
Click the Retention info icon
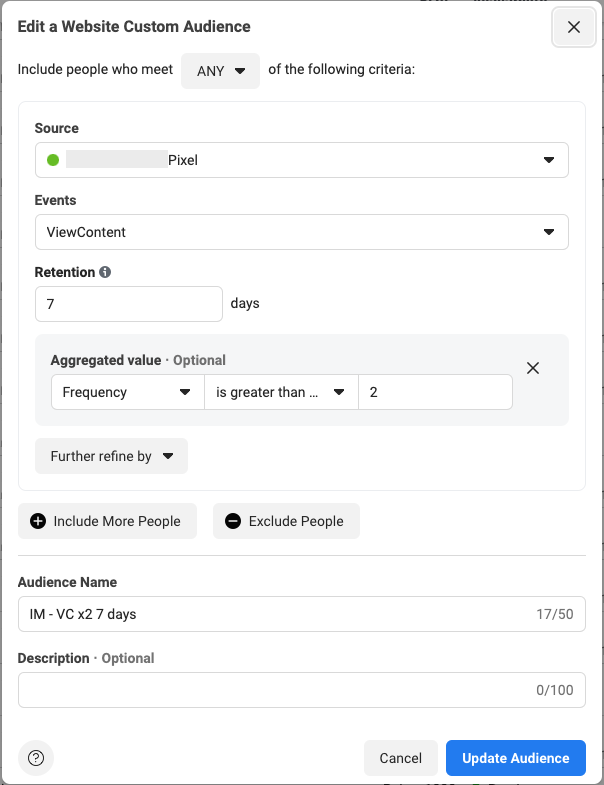[105, 272]
